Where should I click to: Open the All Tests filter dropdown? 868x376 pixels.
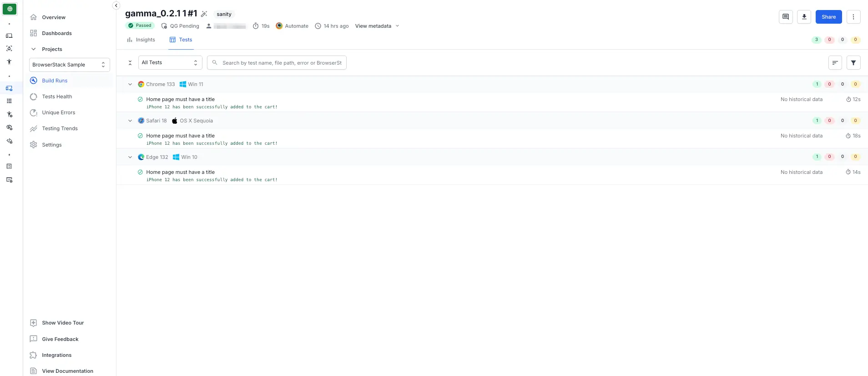pos(170,63)
